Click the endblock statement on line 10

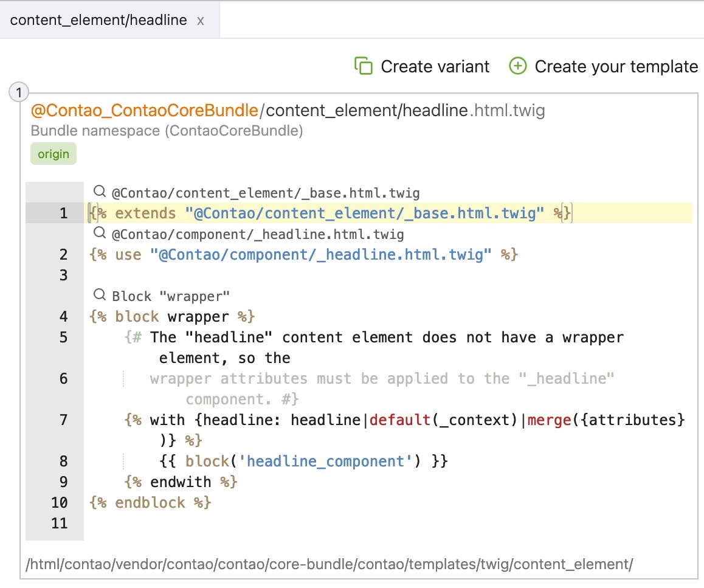click(x=150, y=502)
